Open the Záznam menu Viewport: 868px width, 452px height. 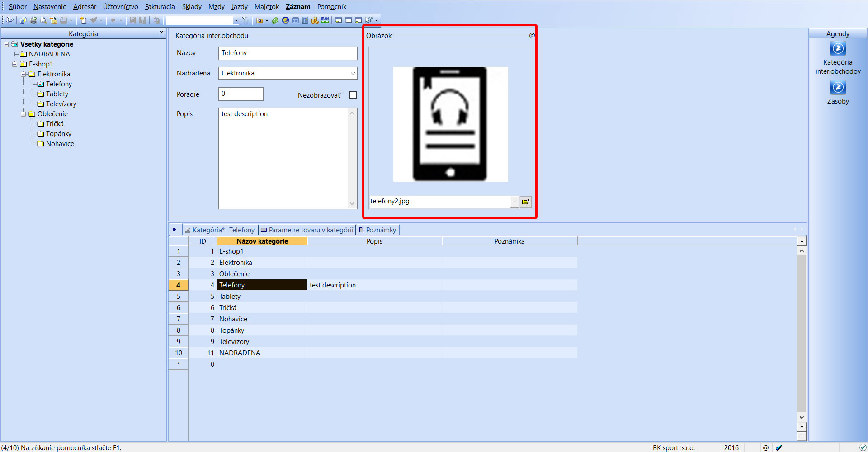coord(298,7)
